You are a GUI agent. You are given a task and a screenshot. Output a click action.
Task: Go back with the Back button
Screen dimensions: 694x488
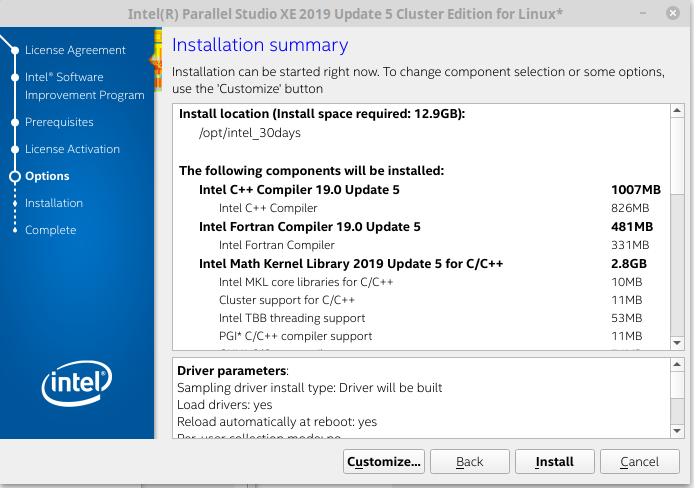[x=470, y=462]
